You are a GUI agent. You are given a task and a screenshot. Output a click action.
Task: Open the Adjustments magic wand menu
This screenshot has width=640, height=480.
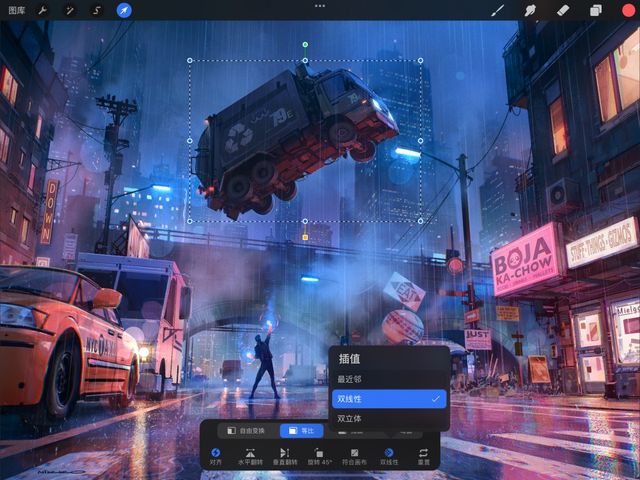tap(70, 10)
